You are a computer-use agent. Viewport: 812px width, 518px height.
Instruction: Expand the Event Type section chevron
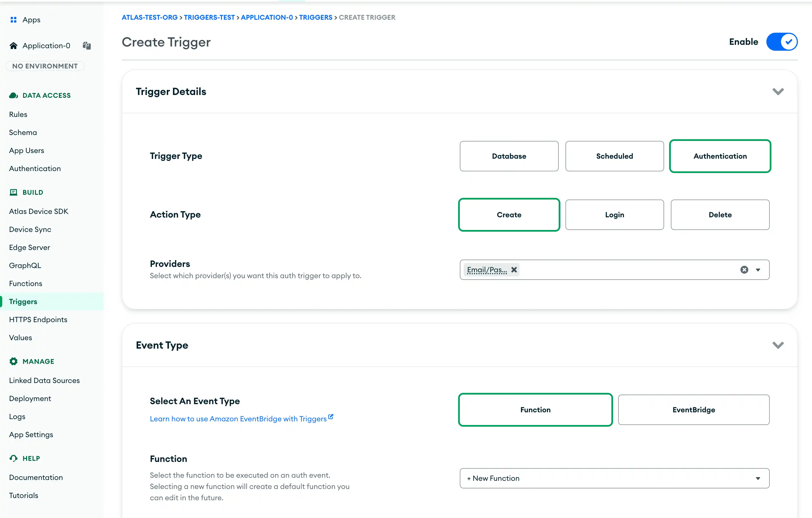pyautogui.click(x=778, y=345)
